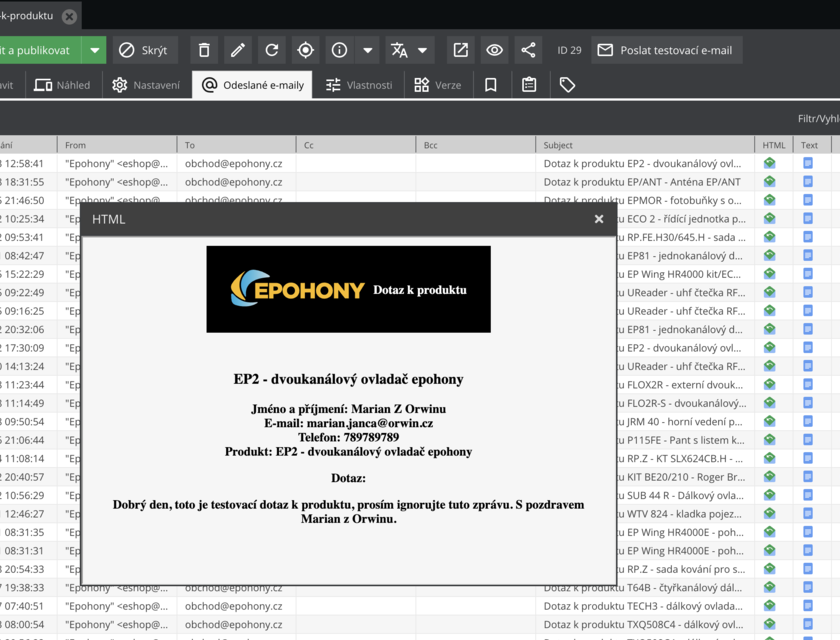Expand the dropdown arrow next to info icon
Viewport: 840px width, 640px height.
(x=368, y=50)
